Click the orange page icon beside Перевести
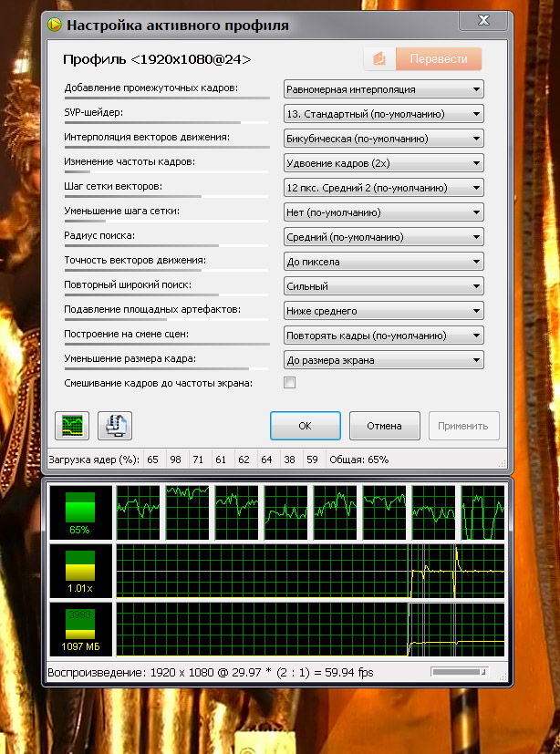The height and width of the screenshot is (754, 560). [x=379, y=59]
